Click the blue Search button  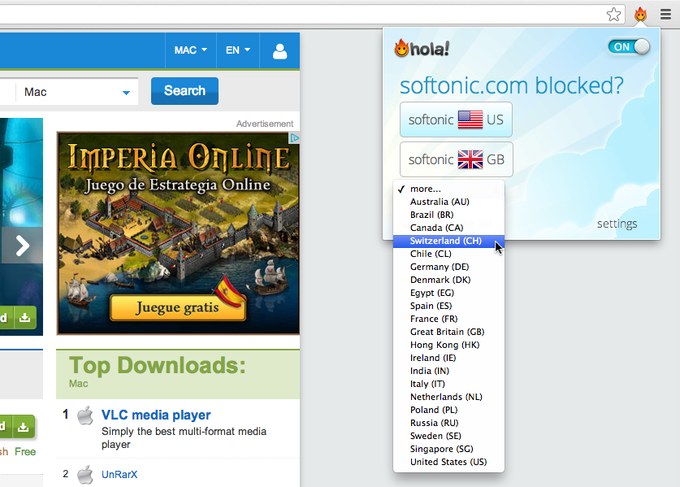(x=184, y=91)
